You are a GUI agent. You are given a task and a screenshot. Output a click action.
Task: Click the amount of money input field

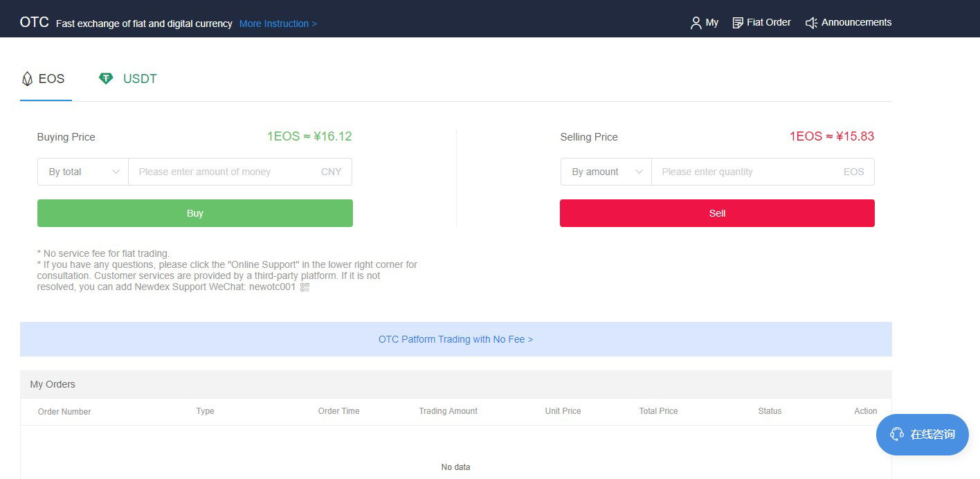(x=240, y=172)
